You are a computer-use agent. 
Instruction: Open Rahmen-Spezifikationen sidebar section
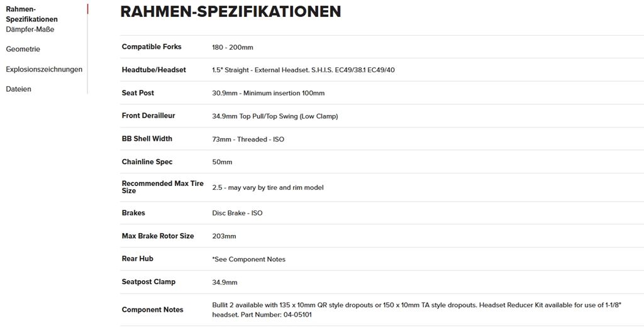pyautogui.click(x=31, y=14)
